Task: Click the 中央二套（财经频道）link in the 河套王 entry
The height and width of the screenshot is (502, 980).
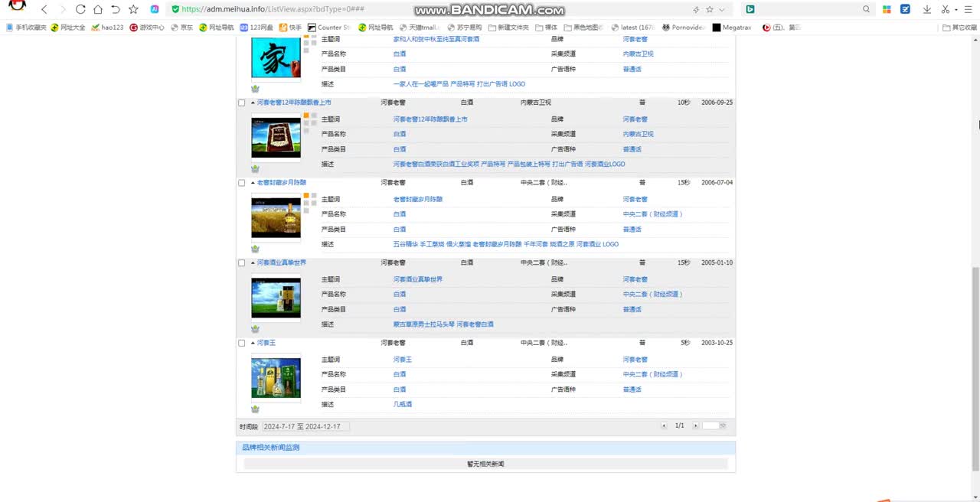Action: (652, 374)
